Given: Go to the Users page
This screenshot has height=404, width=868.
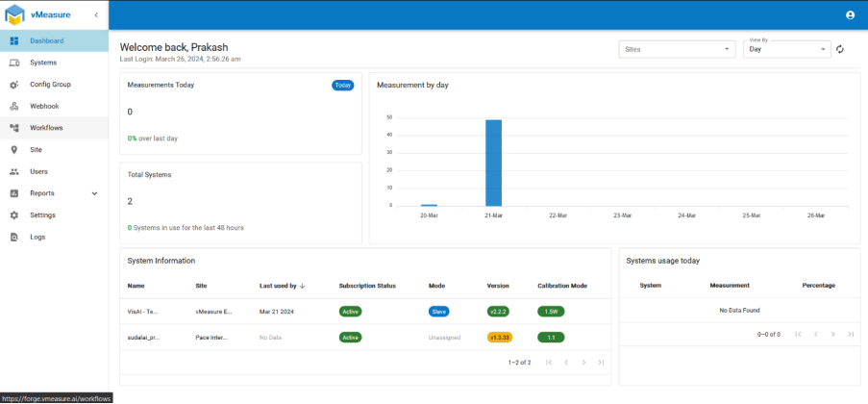Looking at the screenshot, I should pos(38,171).
